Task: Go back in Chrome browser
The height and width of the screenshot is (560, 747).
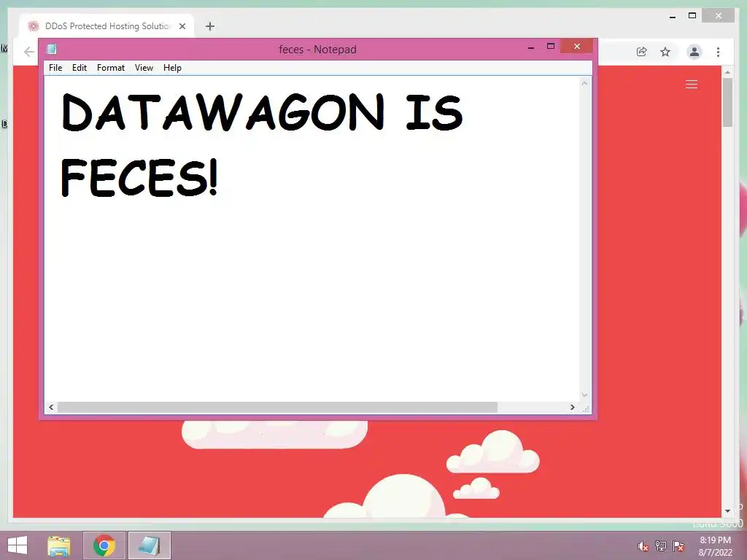Action: point(28,52)
